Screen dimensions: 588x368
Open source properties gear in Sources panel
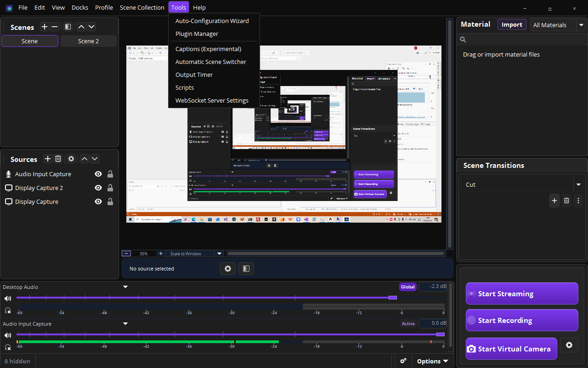click(x=71, y=159)
